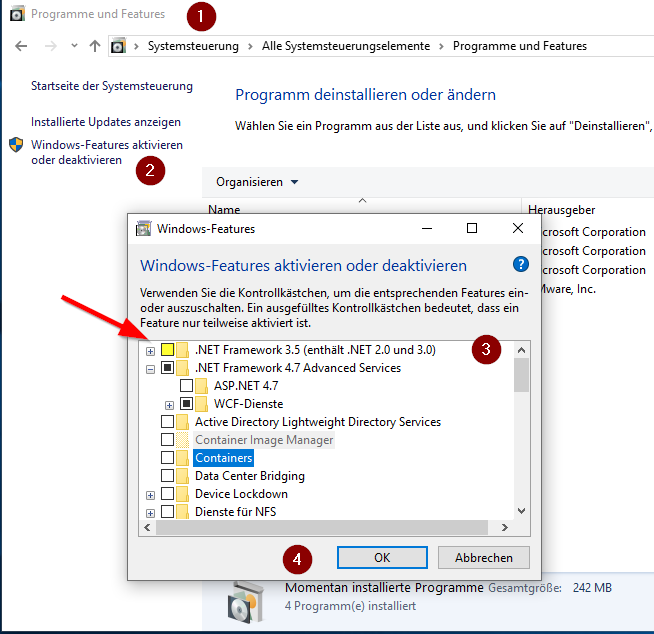
Task: Maximize the Windows-Features dialog
Action: click(x=472, y=228)
